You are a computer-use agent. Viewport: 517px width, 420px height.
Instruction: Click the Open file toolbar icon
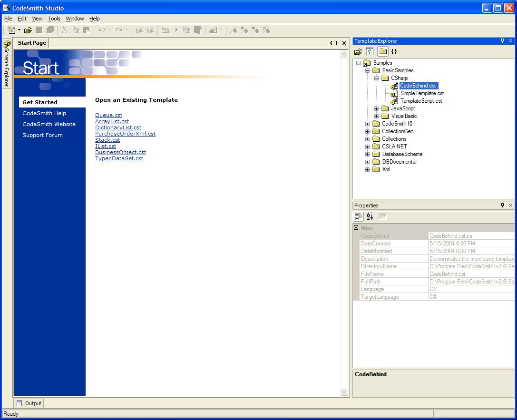(28, 30)
